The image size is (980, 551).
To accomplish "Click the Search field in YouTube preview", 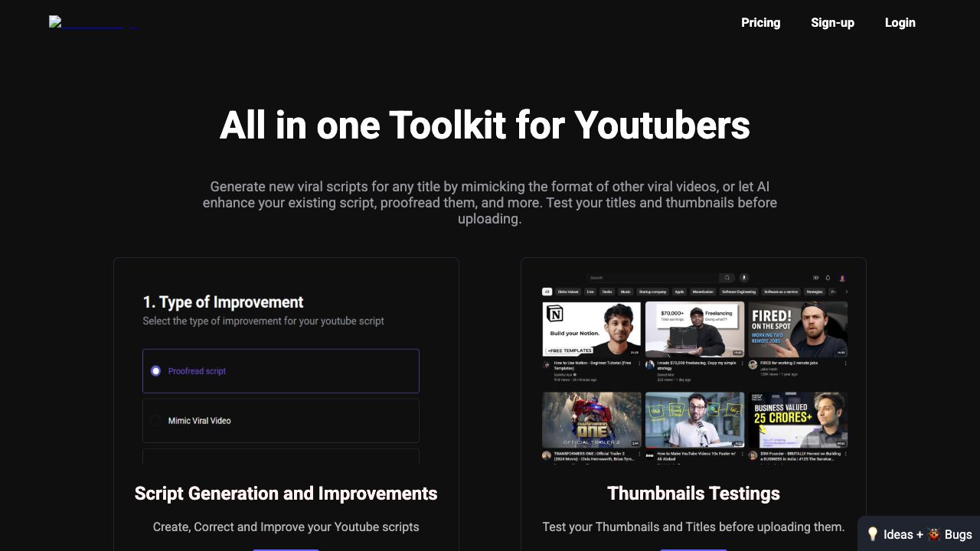I will 651,278.
